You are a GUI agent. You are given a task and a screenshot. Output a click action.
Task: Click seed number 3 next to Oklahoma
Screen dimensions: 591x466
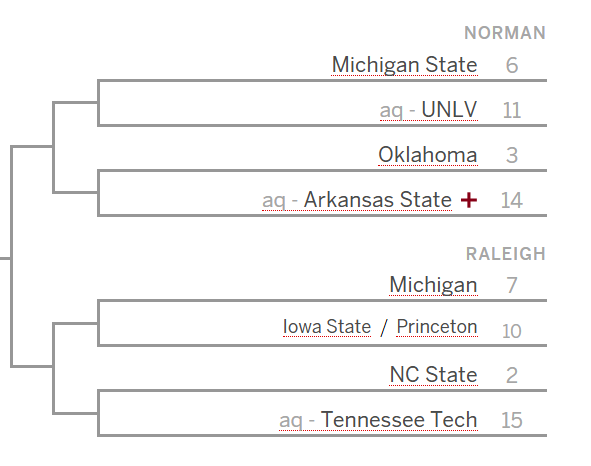click(x=512, y=155)
